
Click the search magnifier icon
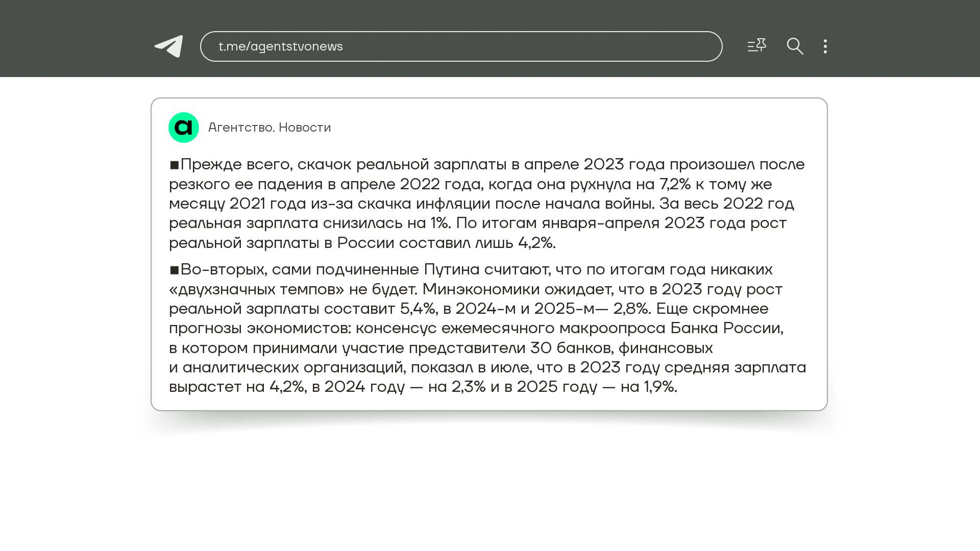coord(795,46)
